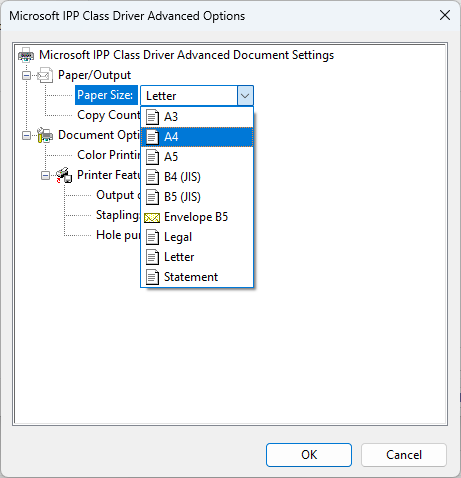This screenshot has height=478, width=461.
Task: Choose Statement paper size
Action: (x=197, y=277)
